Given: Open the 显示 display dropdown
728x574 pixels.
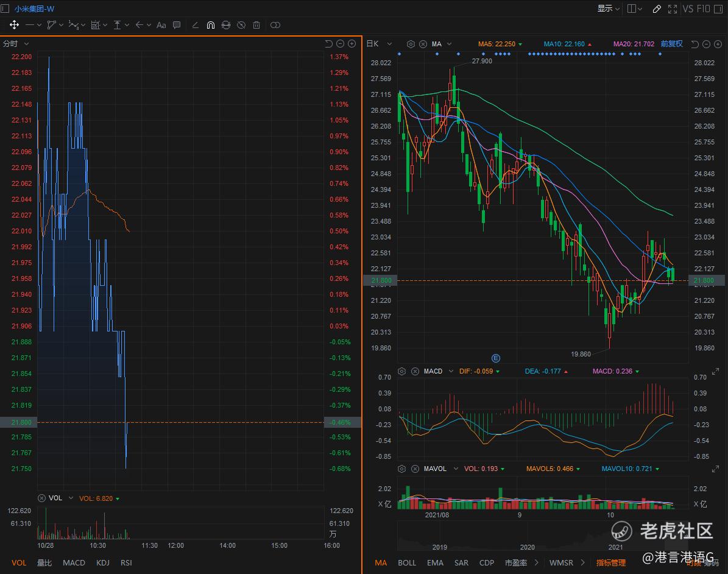Looking at the screenshot, I should 608,9.
